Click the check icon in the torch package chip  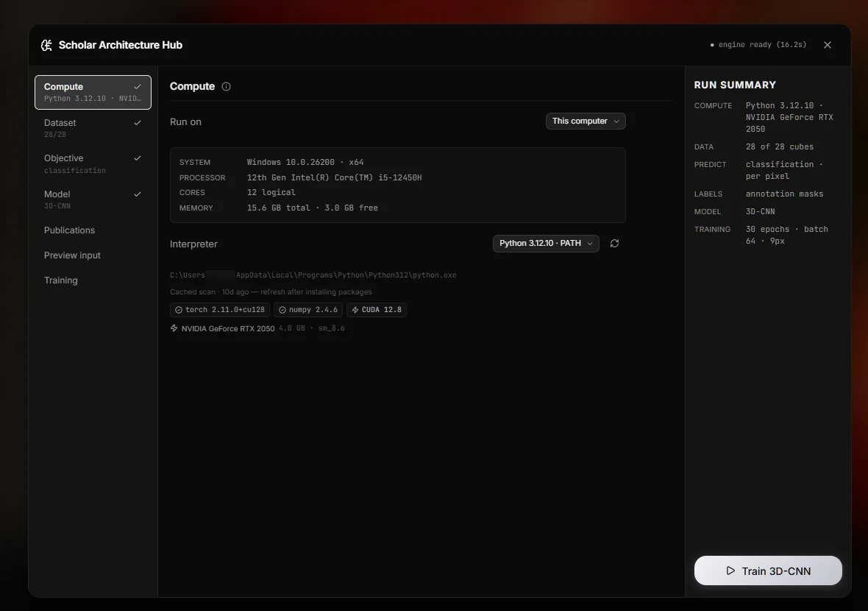(x=178, y=310)
